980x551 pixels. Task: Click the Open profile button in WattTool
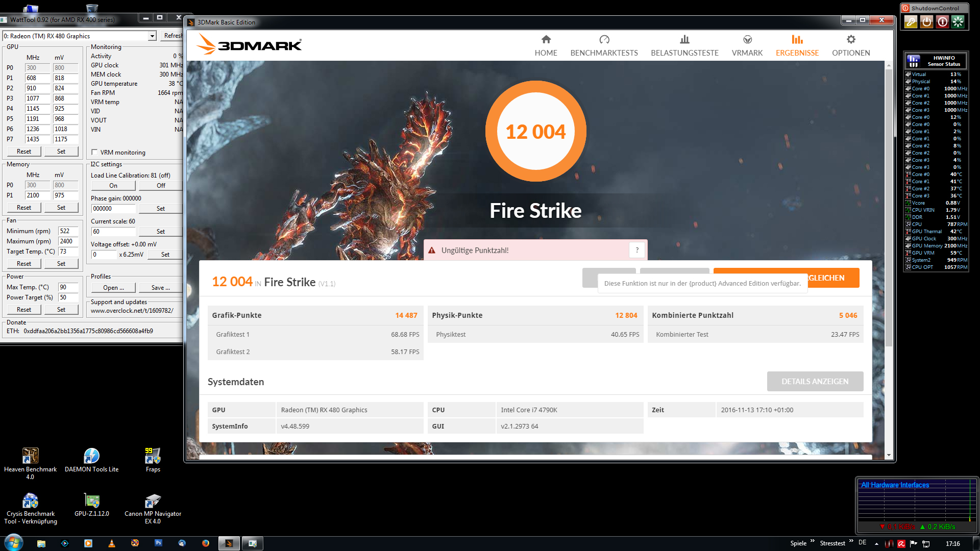pyautogui.click(x=113, y=288)
